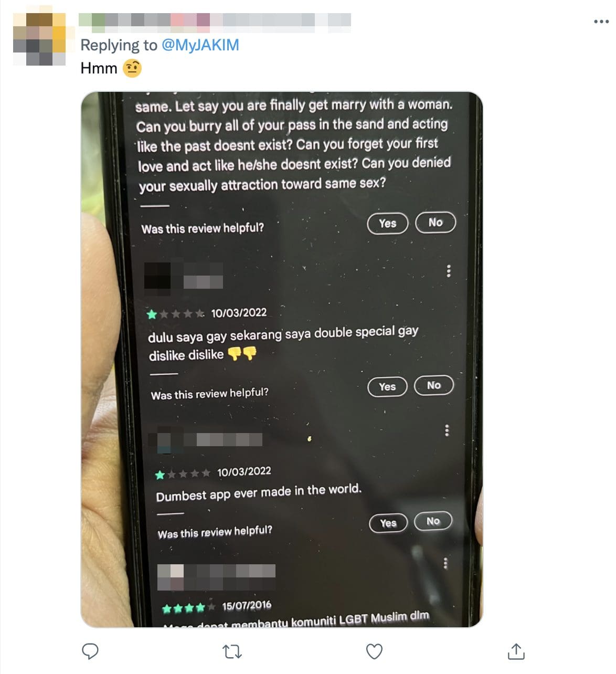Mark the first review not helpful with No
616x674 pixels.
436,223
